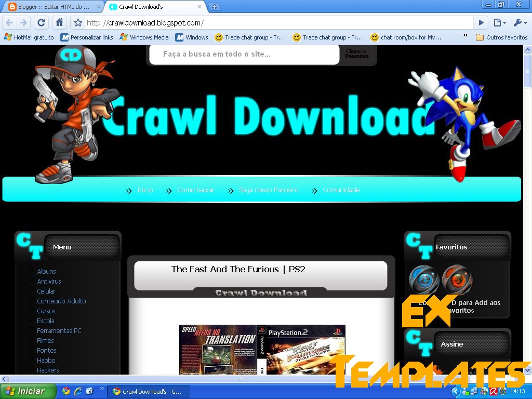This screenshot has height=399, width=532.
Task: Click the site search field 'Faça a busca'
Action: tap(244, 54)
